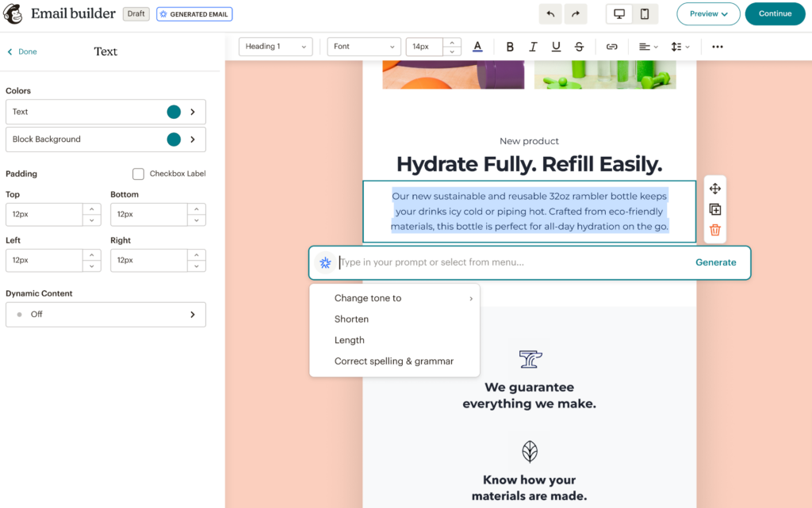Screen dimensions: 812x508
Task: Open the text alignment dropdown
Action: tap(648, 47)
